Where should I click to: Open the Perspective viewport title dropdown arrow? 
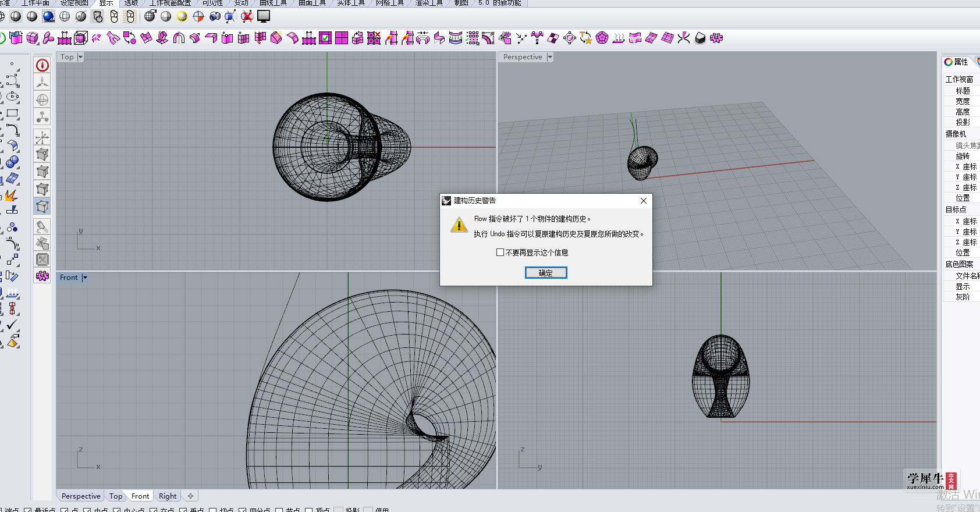click(x=549, y=57)
